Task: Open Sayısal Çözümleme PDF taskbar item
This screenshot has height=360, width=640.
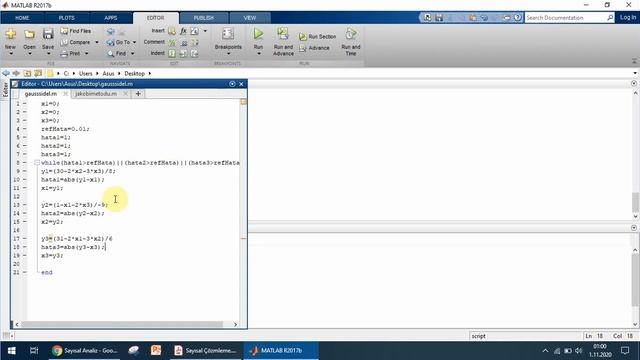Action: tap(205, 351)
